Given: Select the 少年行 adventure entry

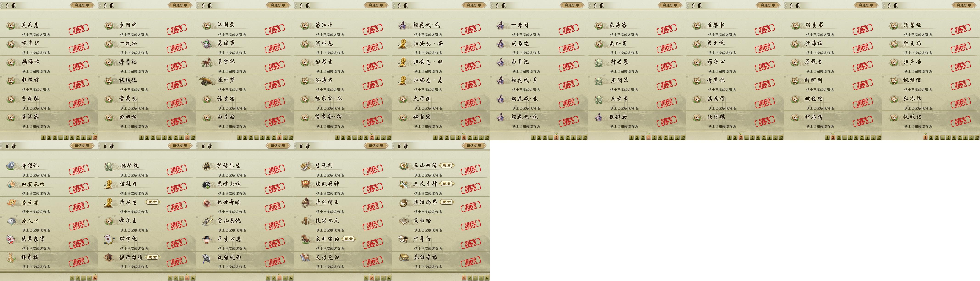Looking at the screenshot, I should [441, 242].
